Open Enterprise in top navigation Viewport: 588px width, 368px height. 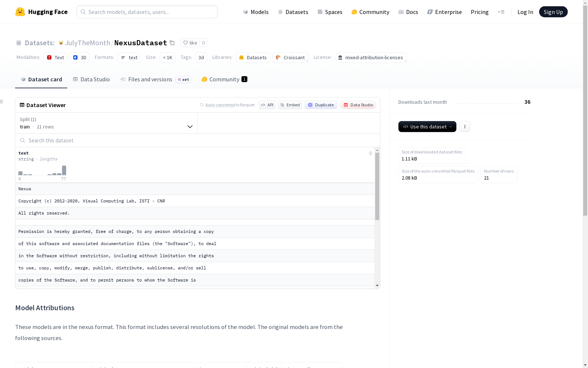click(x=445, y=12)
